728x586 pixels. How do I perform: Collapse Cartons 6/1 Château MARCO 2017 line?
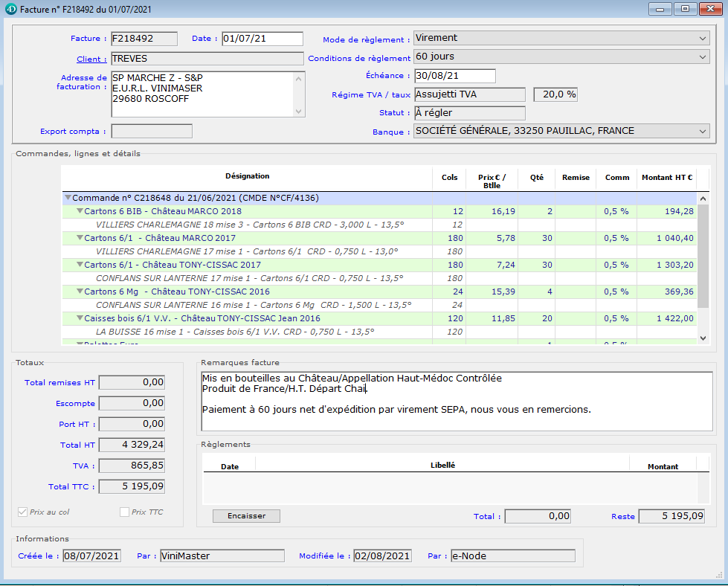coord(80,239)
